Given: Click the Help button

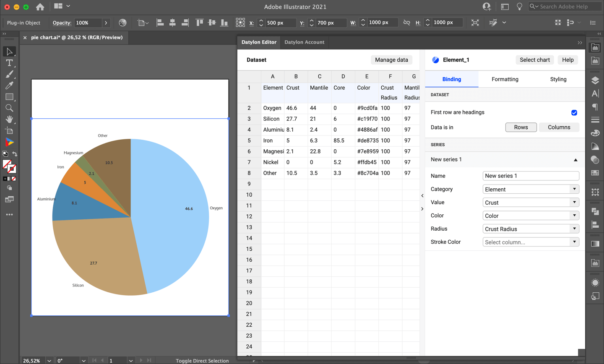Looking at the screenshot, I should pyautogui.click(x=568, y=60).
